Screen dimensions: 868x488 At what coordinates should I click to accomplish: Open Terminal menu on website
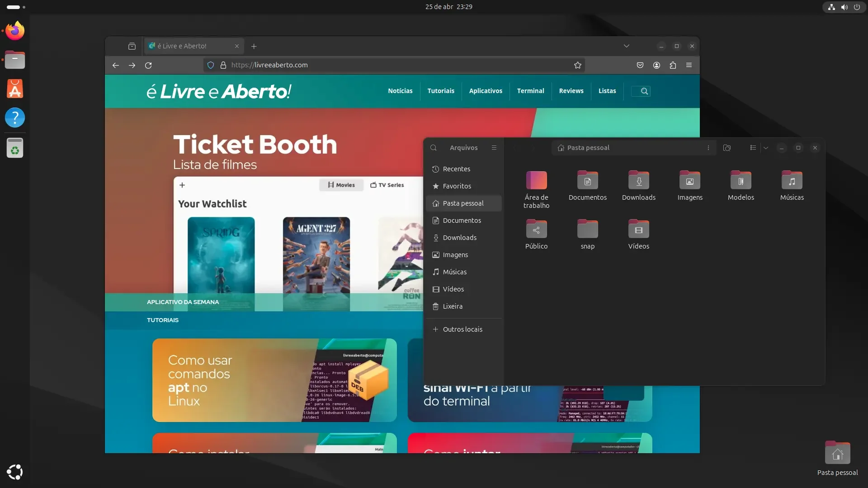coord(531,91)
